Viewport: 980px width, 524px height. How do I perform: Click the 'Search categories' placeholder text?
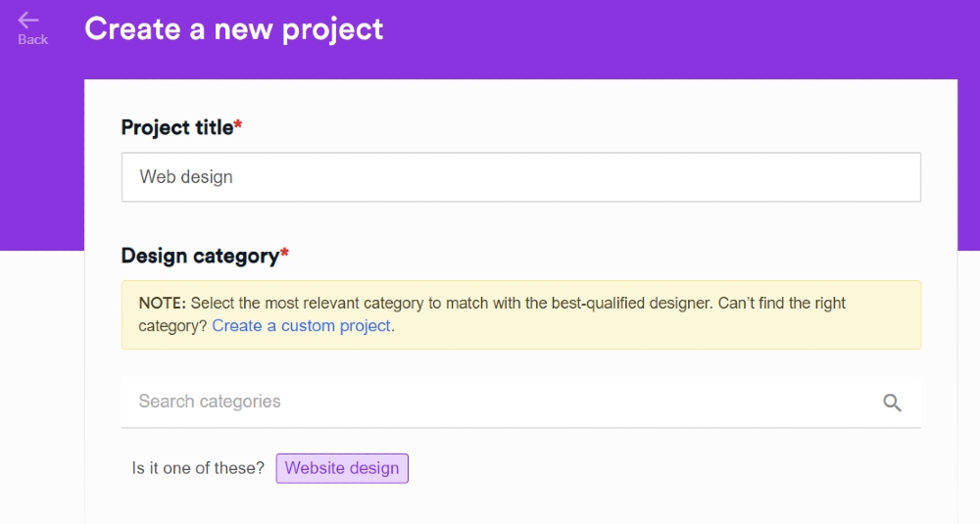pos(210,402)
